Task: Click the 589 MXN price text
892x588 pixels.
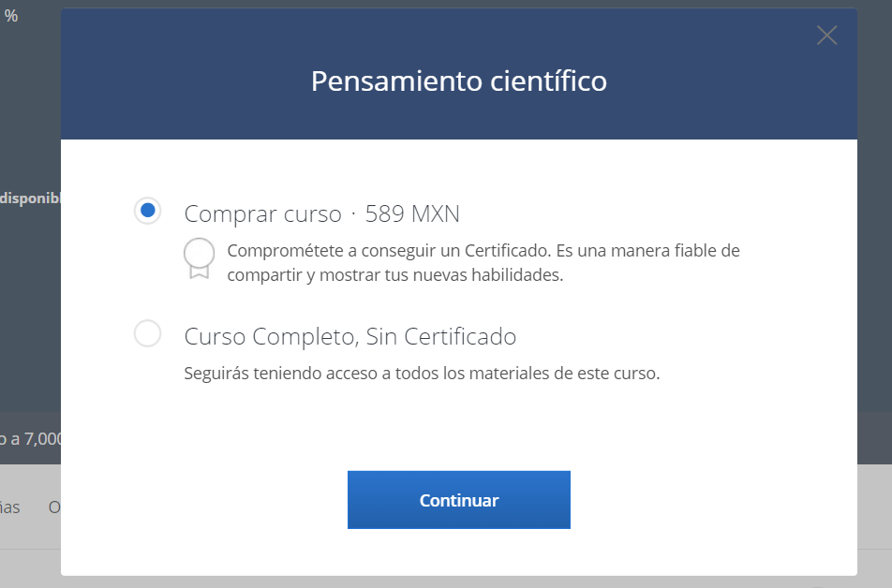Action: pos(412,213)
